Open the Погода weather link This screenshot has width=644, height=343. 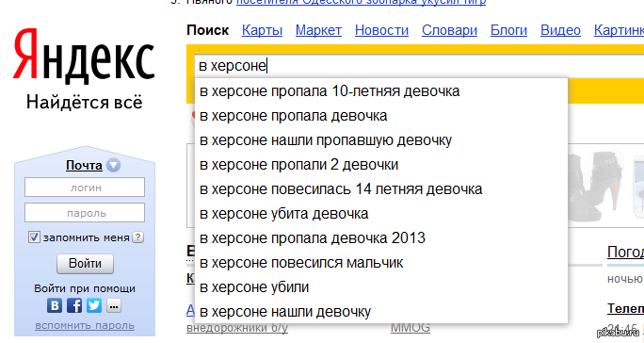[625, 252]
